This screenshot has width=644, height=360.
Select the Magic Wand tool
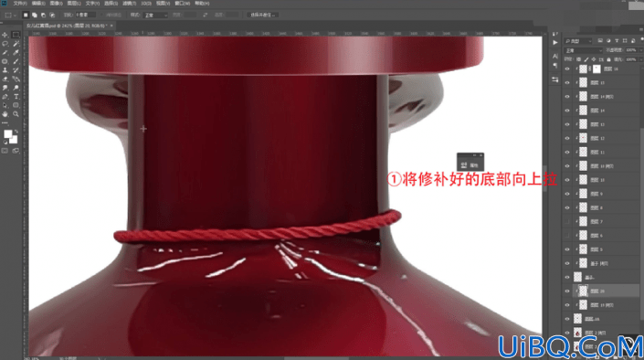[16, 44]
